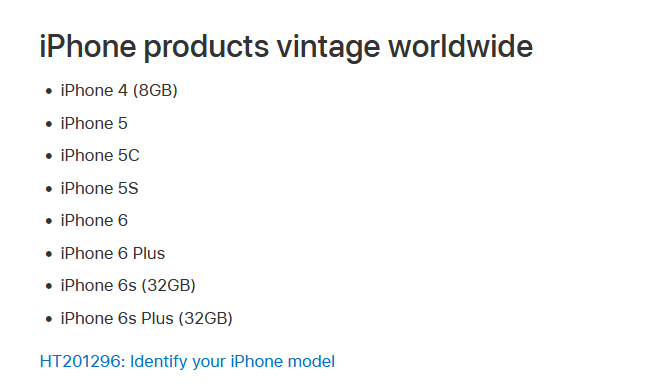The width and height of the screenshot is (656, 388).
Task: Click the bullet before iPhone 6s Plus (32GB)
Action: 49,319
